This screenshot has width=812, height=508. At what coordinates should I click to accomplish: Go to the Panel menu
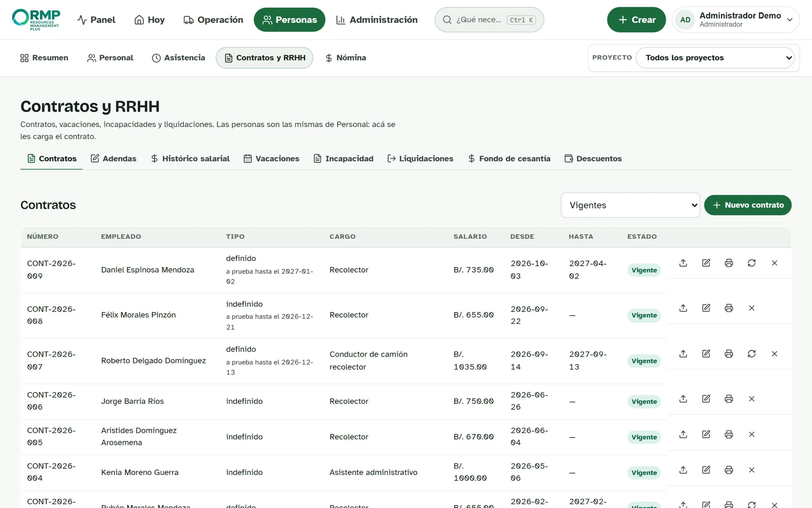tap(96, 20)
